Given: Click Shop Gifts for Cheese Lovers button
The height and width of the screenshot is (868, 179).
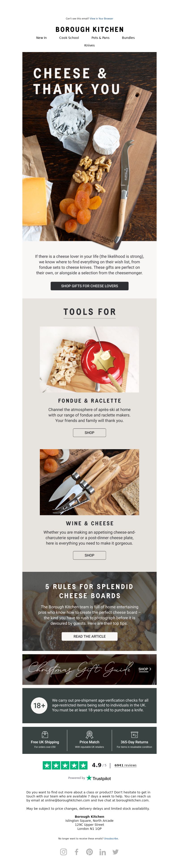Looking at the screenshot, I should point(89,286).
